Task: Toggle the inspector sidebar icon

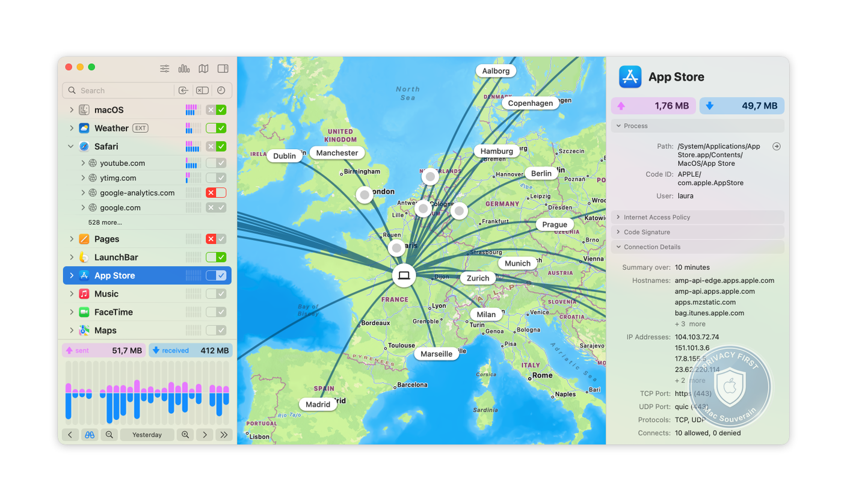Action: pos(223,69)
